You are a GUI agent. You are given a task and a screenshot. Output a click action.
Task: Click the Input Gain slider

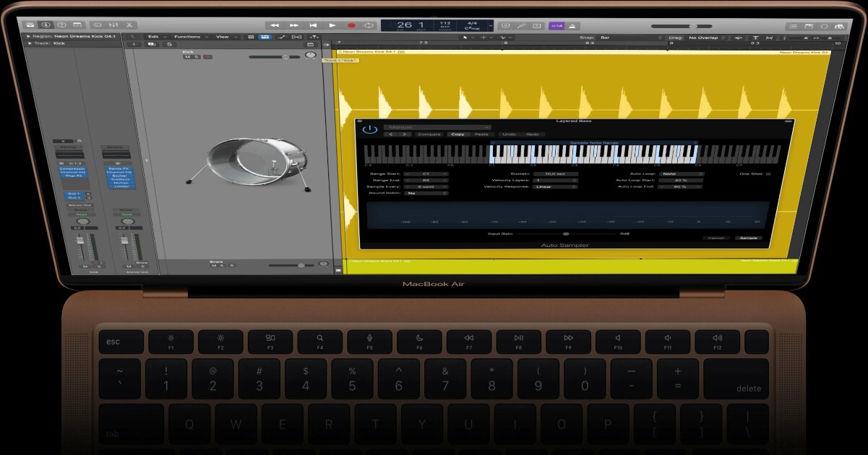point(566,234)
